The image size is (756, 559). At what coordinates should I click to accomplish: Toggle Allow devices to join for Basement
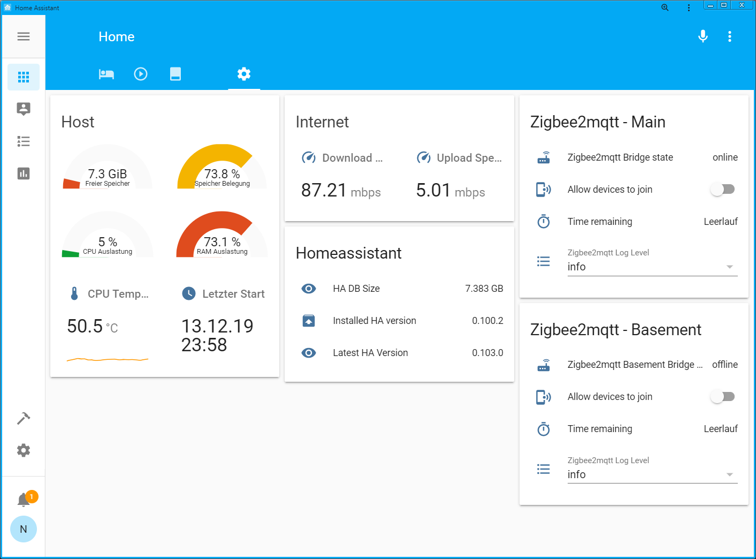pos(723,396)
